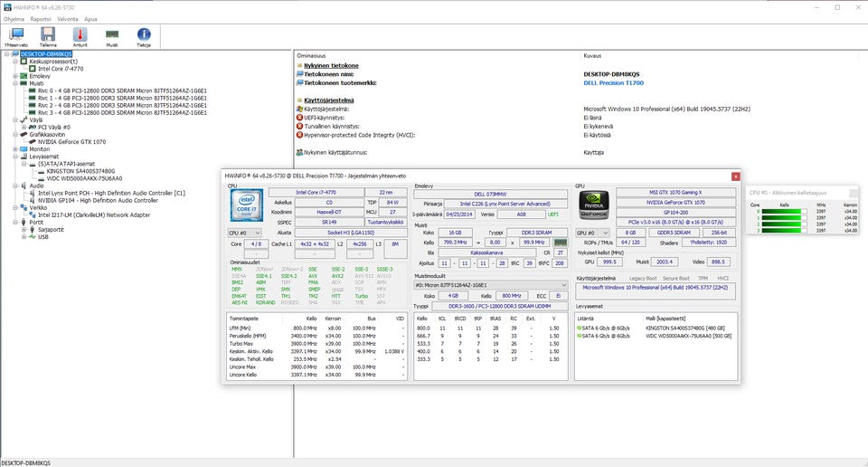Open the Valvonta menu
The width and height of the screenshot is (868, 467).
69,18
